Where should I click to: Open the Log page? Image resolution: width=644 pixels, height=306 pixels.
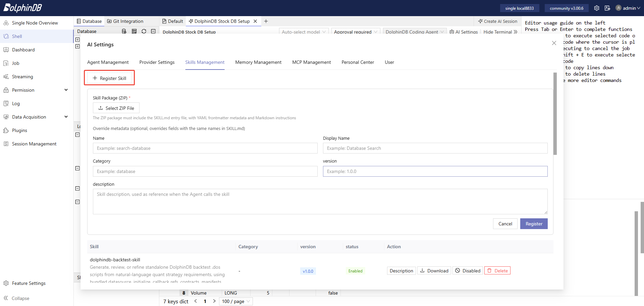coord(16,103)
